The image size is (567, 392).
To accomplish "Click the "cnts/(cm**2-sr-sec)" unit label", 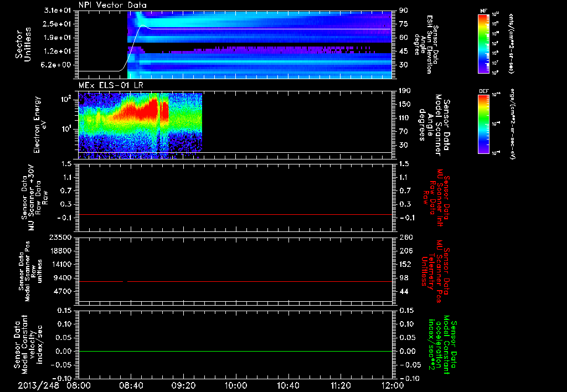I will coord(511,43).
